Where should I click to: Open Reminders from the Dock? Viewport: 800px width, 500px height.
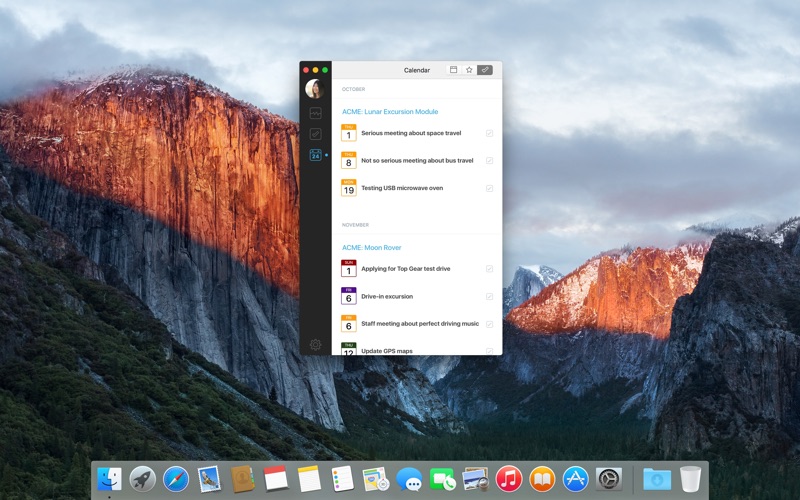(x=342, y=480)
